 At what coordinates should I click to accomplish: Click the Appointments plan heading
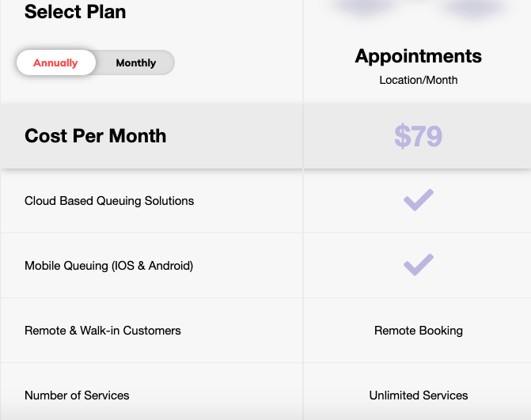418,56
